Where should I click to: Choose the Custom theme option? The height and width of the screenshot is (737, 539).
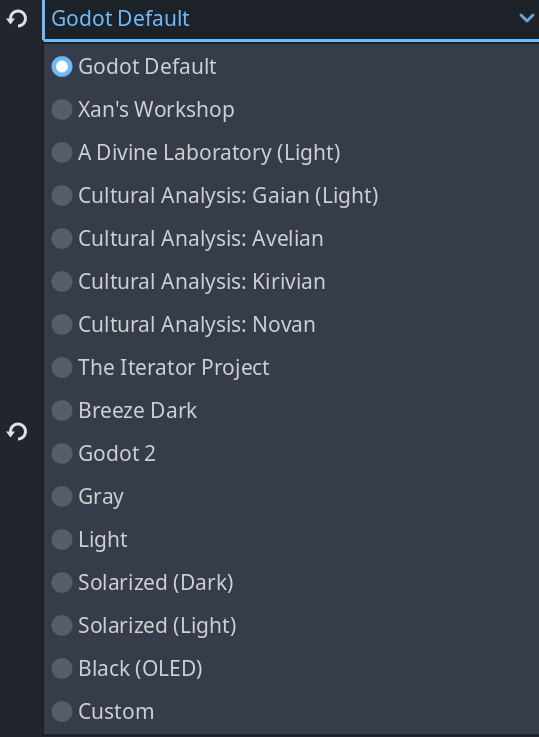[x=291, y=712]
